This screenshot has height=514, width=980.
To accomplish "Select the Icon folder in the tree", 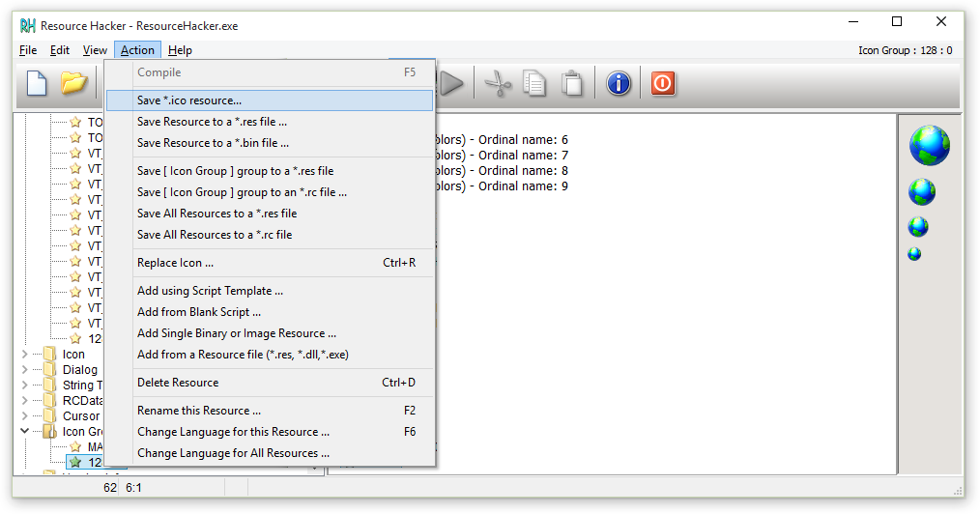I will click(73, 355).
